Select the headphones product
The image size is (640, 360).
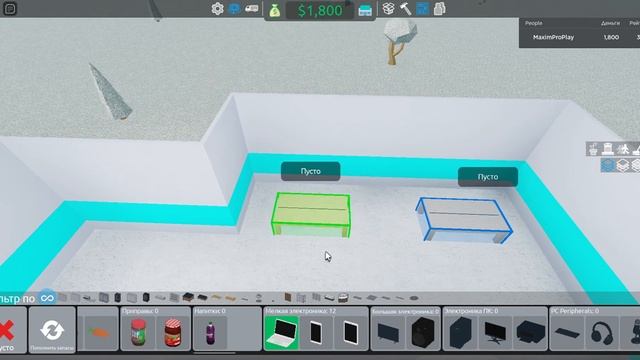point(602,333)
